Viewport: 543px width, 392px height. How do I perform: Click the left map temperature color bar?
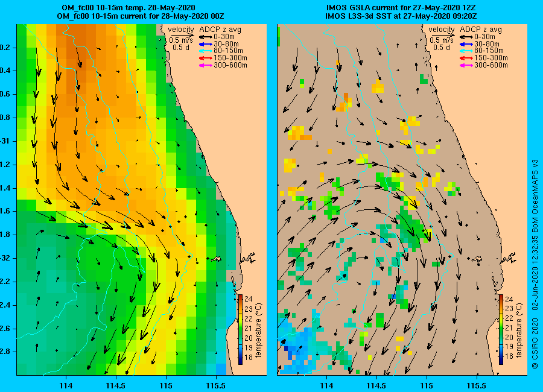(240, 329)
